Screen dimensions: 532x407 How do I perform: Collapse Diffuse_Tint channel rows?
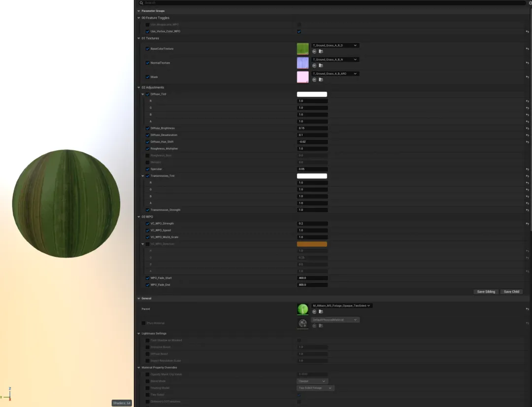tap(143, 95)
